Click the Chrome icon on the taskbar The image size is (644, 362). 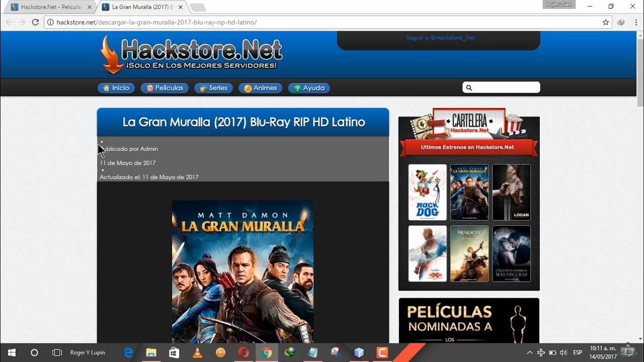267,352
